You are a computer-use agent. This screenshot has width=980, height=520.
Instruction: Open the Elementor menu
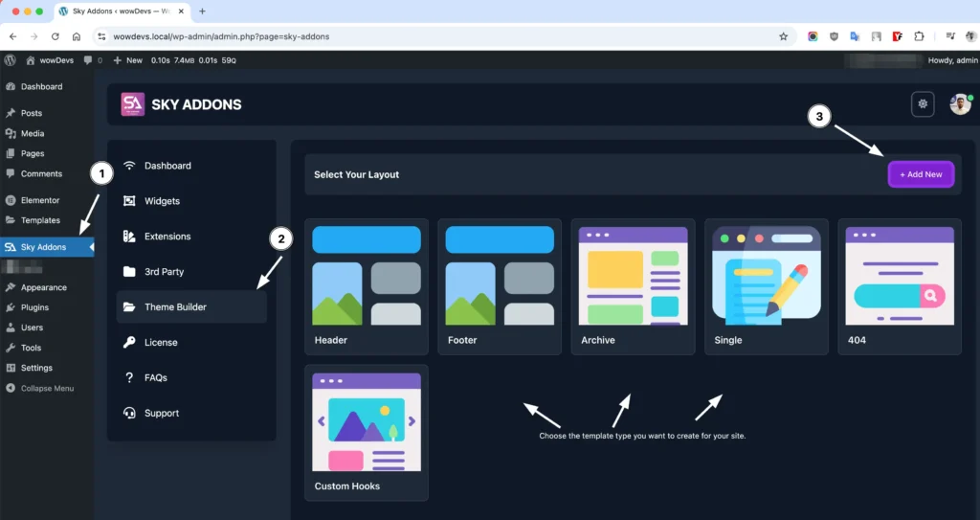click(x=47, y=200)
